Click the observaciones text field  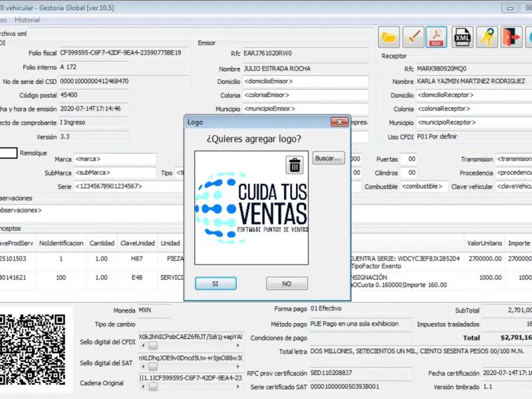pyautogui.click(x=92, y=212)
